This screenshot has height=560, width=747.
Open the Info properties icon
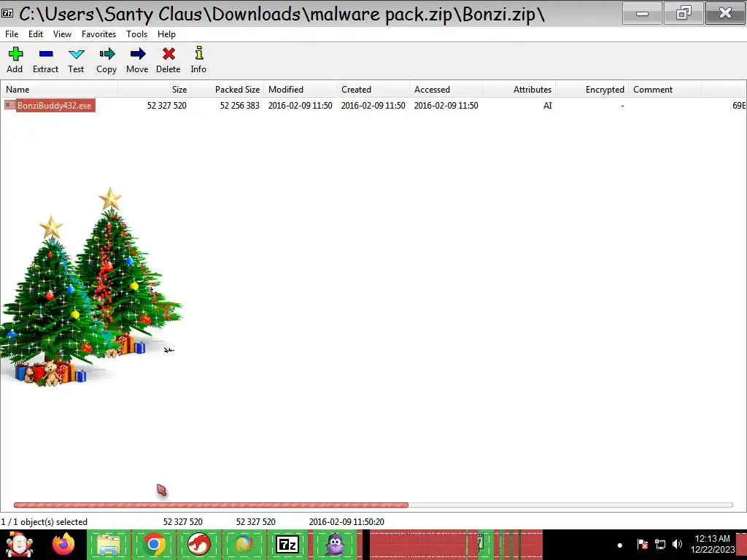(198, 60)
